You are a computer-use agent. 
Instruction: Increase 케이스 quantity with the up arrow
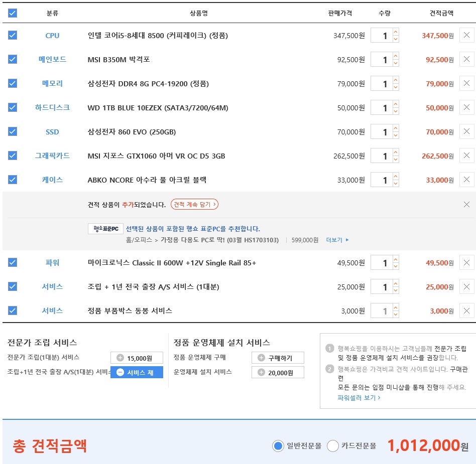click(396, 177)
